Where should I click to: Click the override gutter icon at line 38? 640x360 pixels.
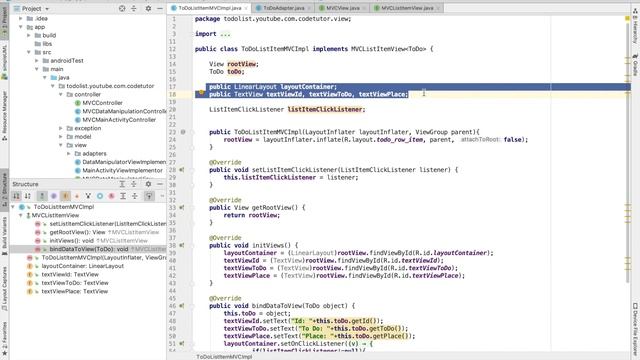coord(182,245)
